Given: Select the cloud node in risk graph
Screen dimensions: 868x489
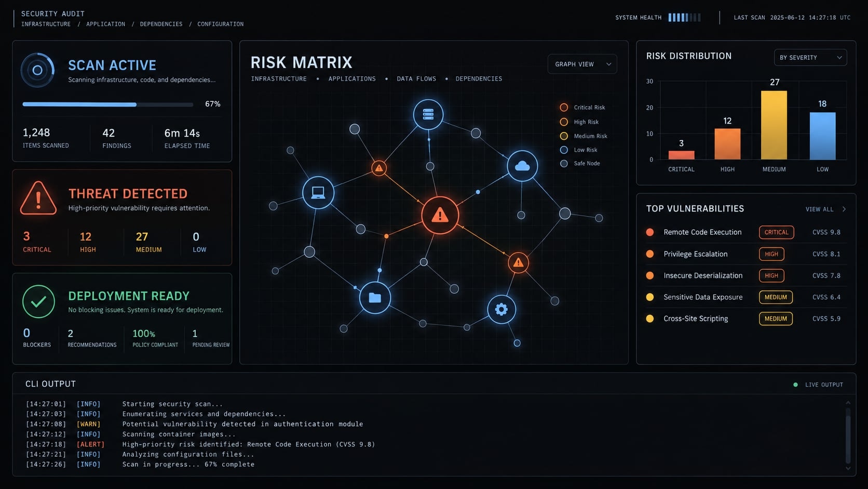Looking at the screenshot, I should 522,166.
